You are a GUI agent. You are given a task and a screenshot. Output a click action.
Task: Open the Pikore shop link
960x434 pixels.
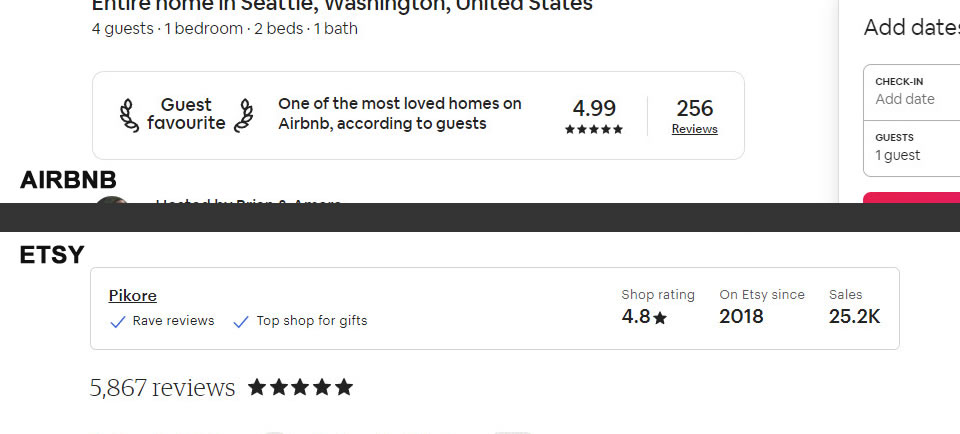(133, 296)
